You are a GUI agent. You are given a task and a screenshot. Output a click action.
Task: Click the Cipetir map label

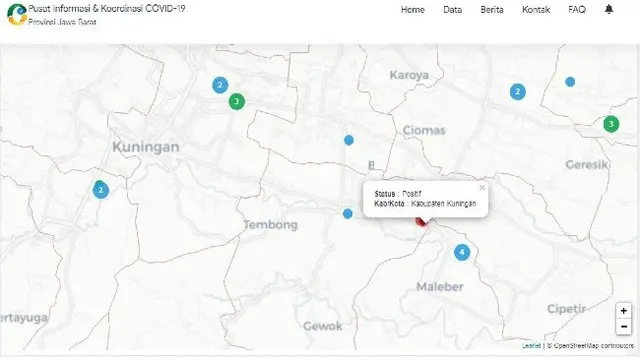567,309
